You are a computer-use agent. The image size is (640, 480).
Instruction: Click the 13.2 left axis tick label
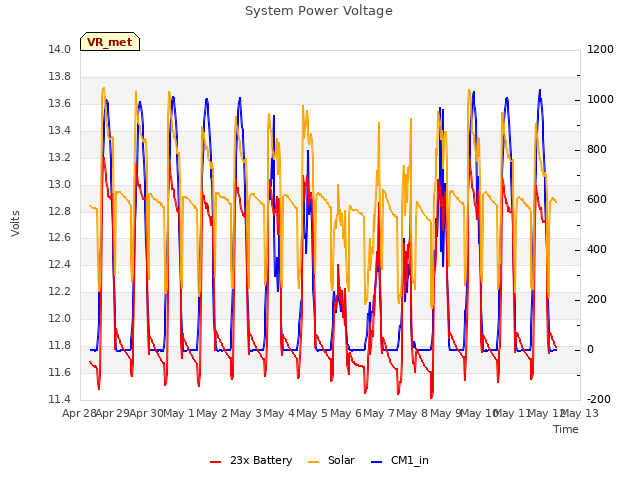click(60, 158)
